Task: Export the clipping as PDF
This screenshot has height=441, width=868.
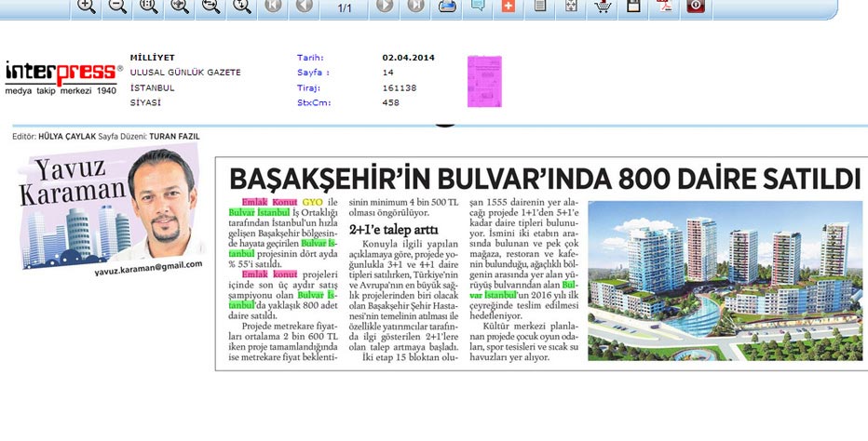Action: pyautogui.click(x=664, y=6)
